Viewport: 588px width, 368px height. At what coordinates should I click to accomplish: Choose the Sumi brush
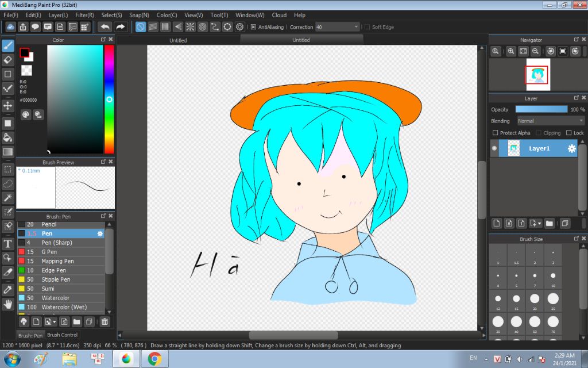[x=61, y=289]
